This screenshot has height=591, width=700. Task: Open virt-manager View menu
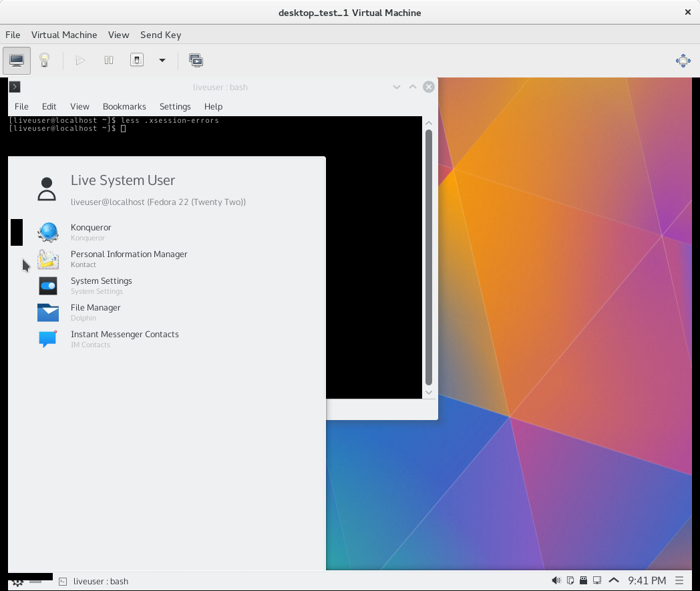119,35
